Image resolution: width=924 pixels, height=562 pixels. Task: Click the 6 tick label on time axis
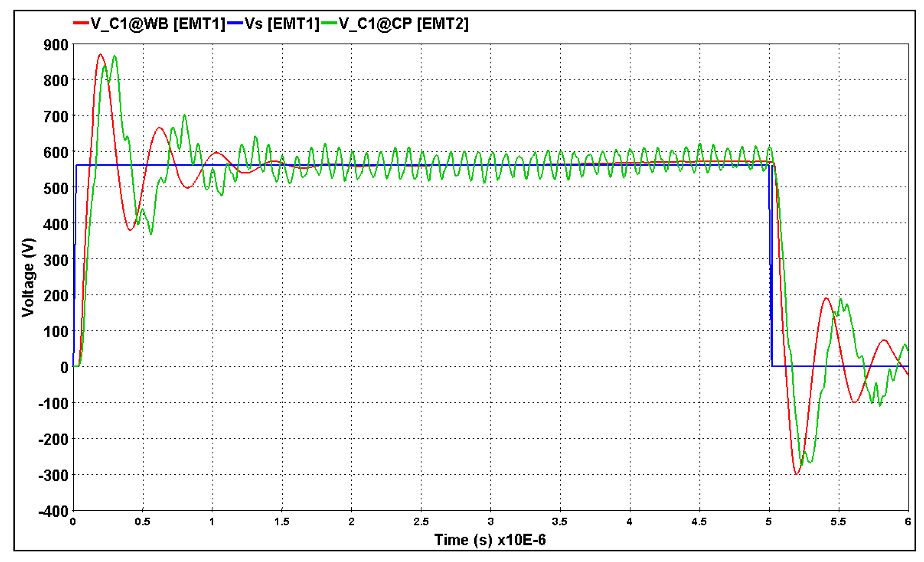click(x=908, y=522)
